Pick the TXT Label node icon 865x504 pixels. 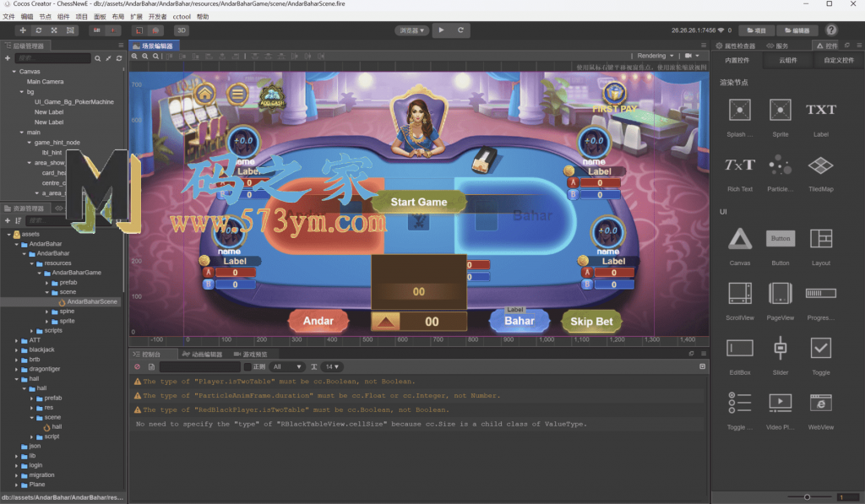click(821, 110)
